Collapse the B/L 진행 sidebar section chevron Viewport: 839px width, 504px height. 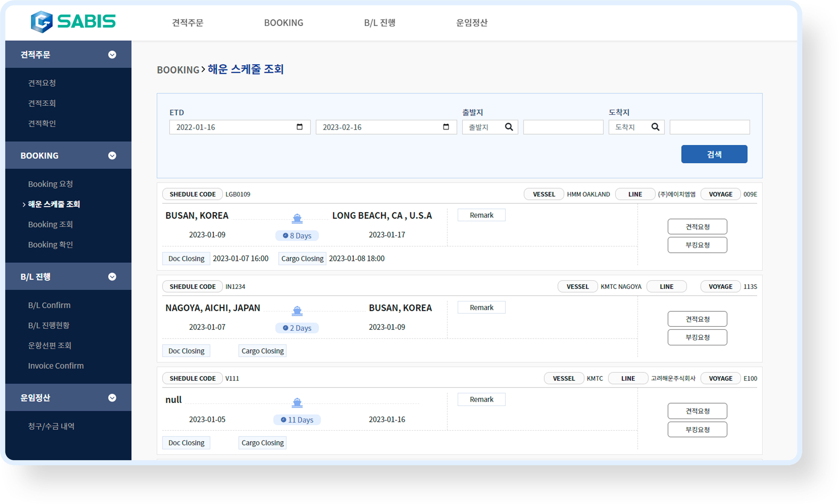(x=112, y=277)
